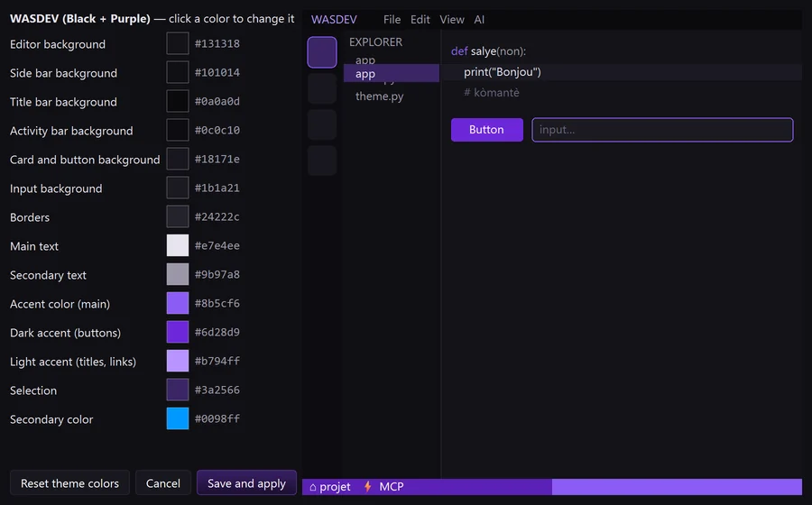
Task: Change the Accent color (main) swatch
Action: tap(177, 303)
